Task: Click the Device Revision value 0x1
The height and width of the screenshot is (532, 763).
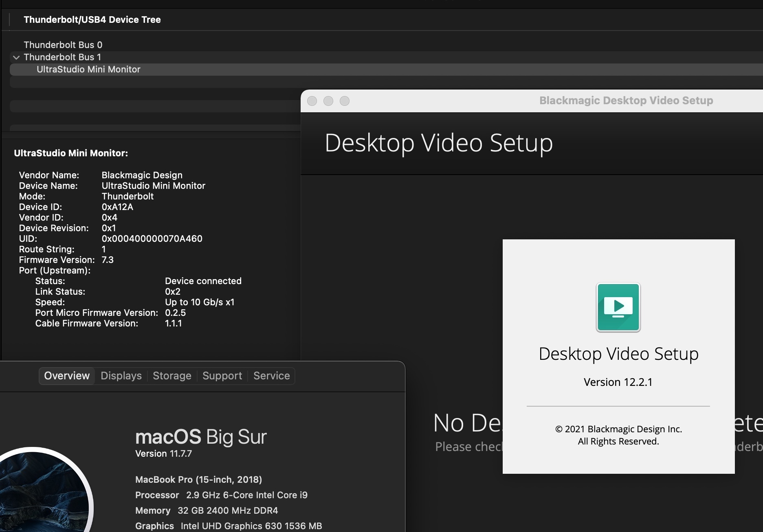Action: [109, 228]
